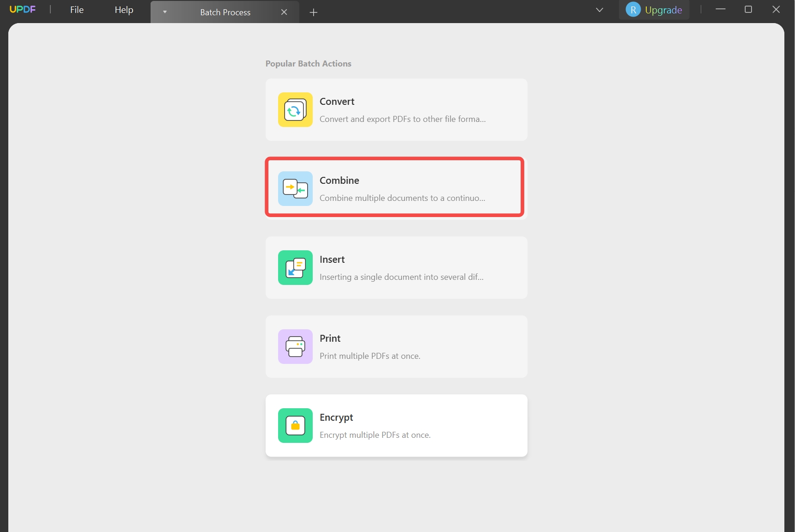Viewport: 795px width, 532px height.
Task: Open the File menu
Action: pos(77,10)
